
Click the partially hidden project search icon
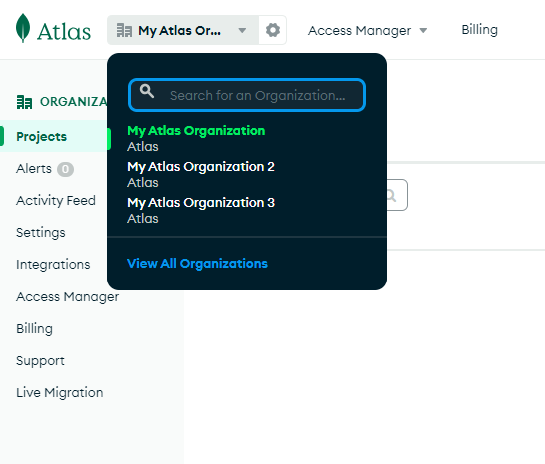coord(392,195)
